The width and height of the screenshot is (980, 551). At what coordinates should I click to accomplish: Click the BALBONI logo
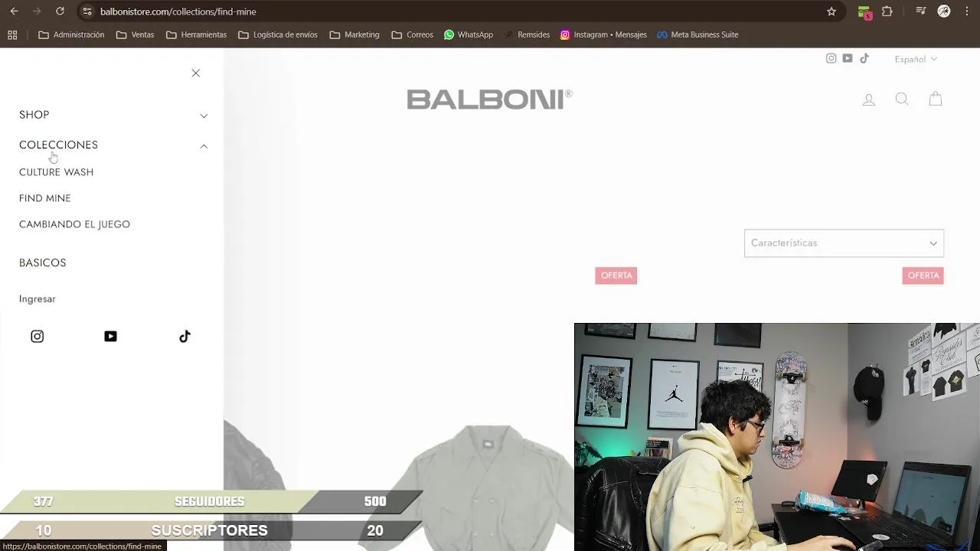click(489, 99)
